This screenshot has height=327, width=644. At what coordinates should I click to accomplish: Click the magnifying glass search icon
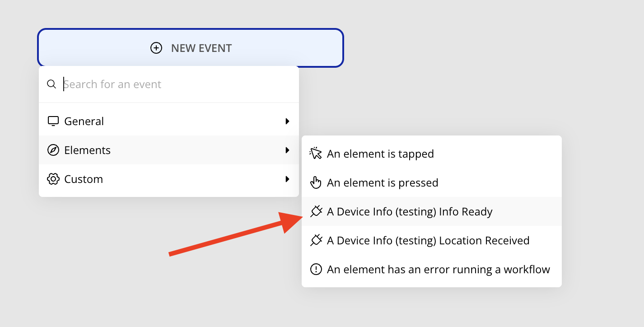pyautogui.click(x=52, y=84)
